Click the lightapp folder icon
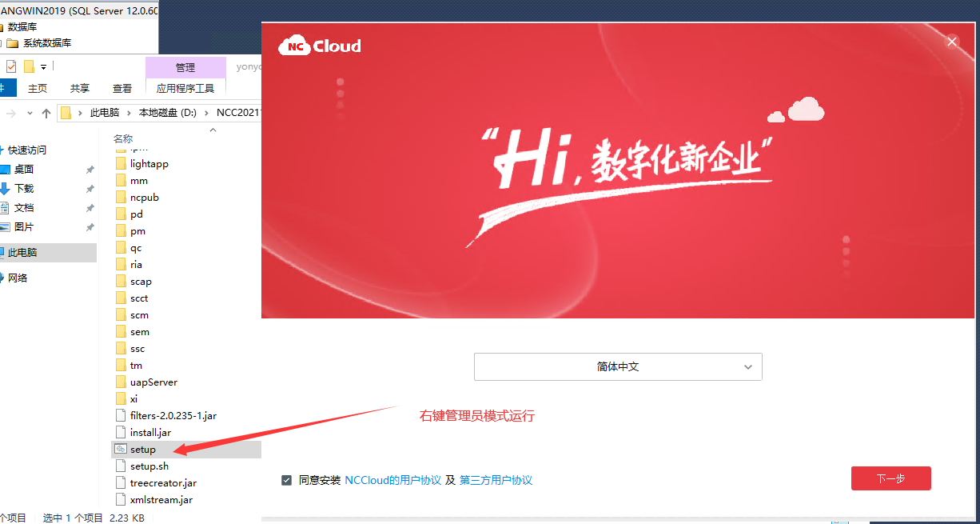The width and height of the screenshot is (980, 524). pos(121,164)
